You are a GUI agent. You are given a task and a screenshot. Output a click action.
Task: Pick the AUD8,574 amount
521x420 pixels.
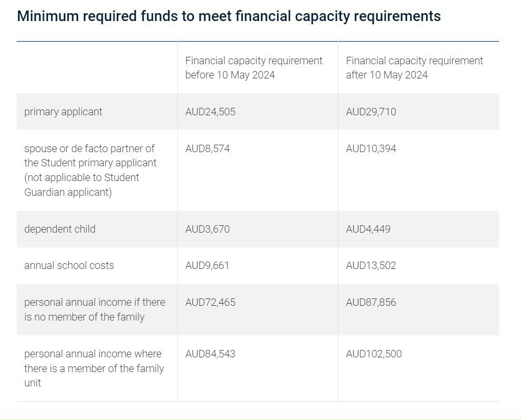click(207, 148)
